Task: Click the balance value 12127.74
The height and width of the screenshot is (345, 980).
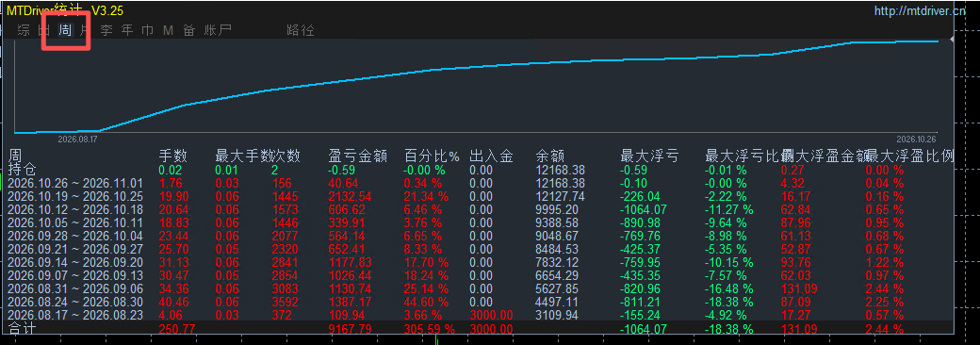Action: 561,196
